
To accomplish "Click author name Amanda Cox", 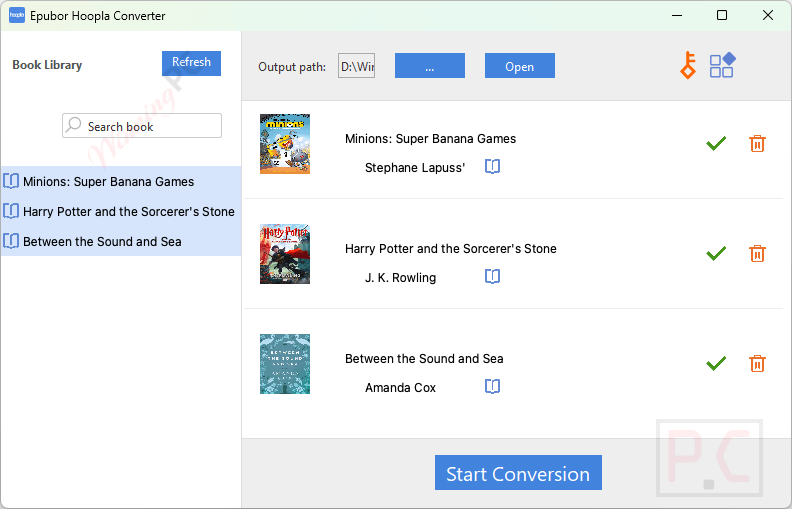I will pyautogui.click(x=401, y=388).
